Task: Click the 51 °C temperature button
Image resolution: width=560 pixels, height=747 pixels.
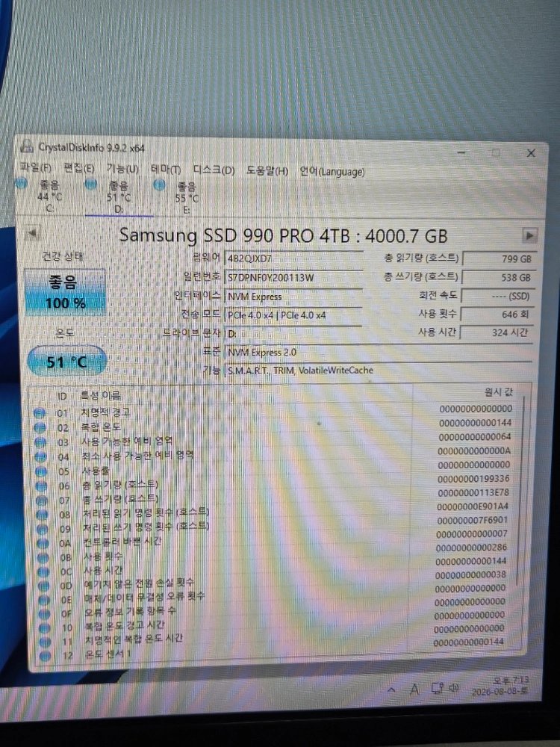Action: [66, 362]
